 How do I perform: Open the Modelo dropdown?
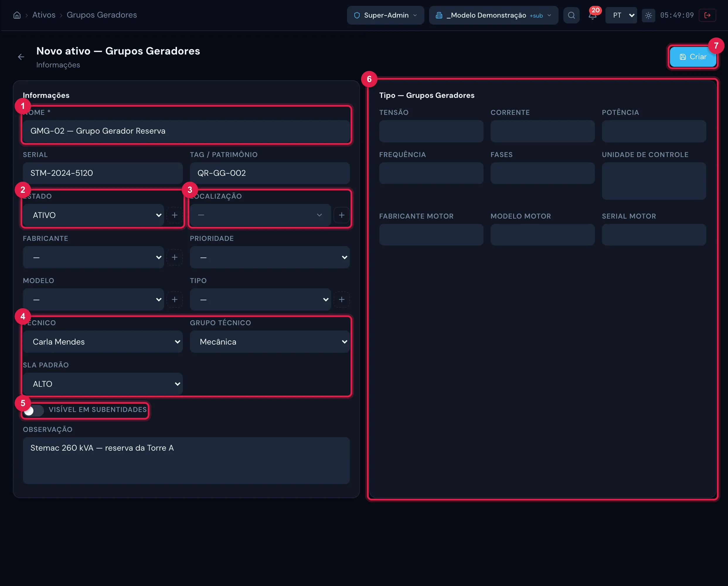pyautogui.click(x=93, y=299)
